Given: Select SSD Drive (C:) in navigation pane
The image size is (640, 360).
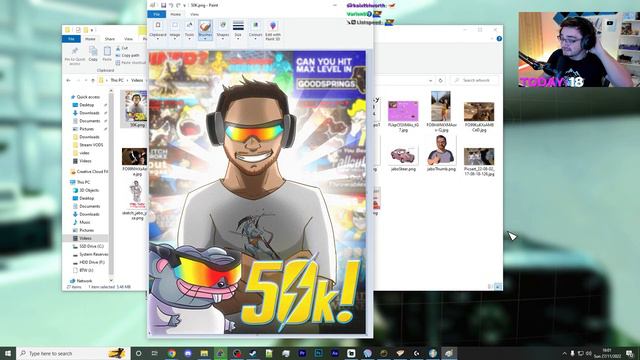Looking at the screenshot, I should point(89,247).
